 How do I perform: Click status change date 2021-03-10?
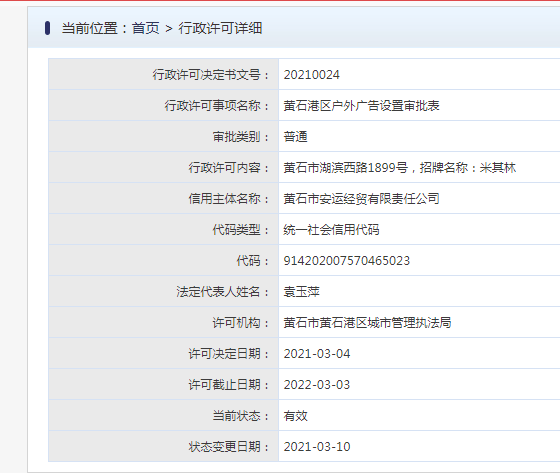point(317,447)
